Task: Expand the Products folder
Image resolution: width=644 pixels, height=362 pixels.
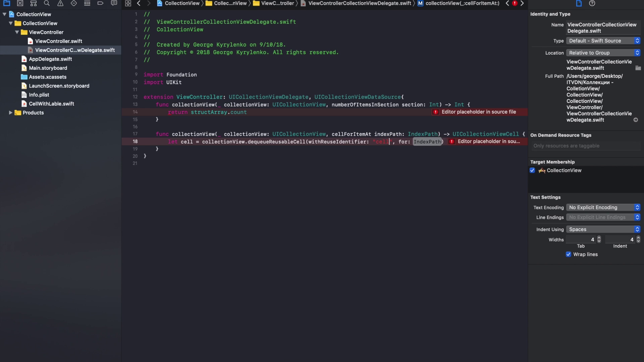Action: [11, 113]
